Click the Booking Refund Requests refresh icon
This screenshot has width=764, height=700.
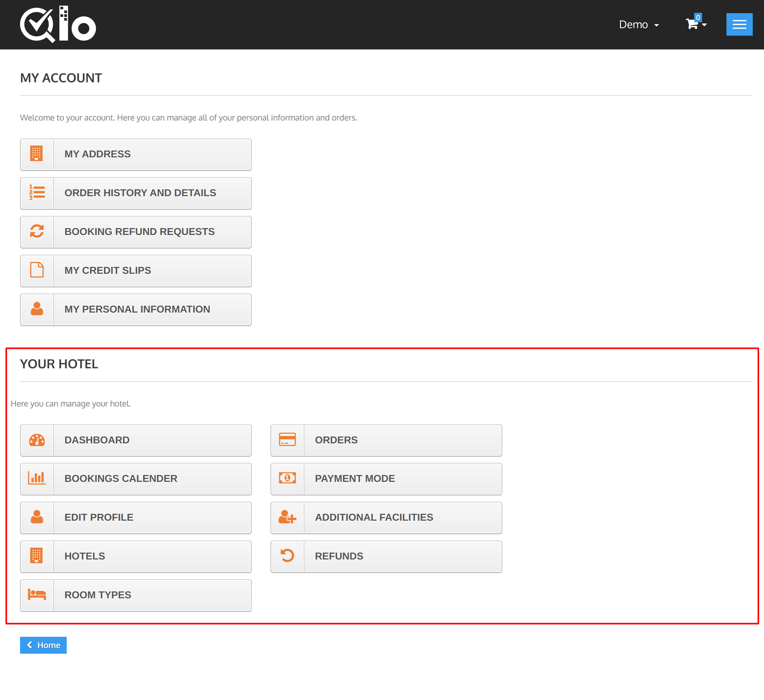tap(37, 232)
